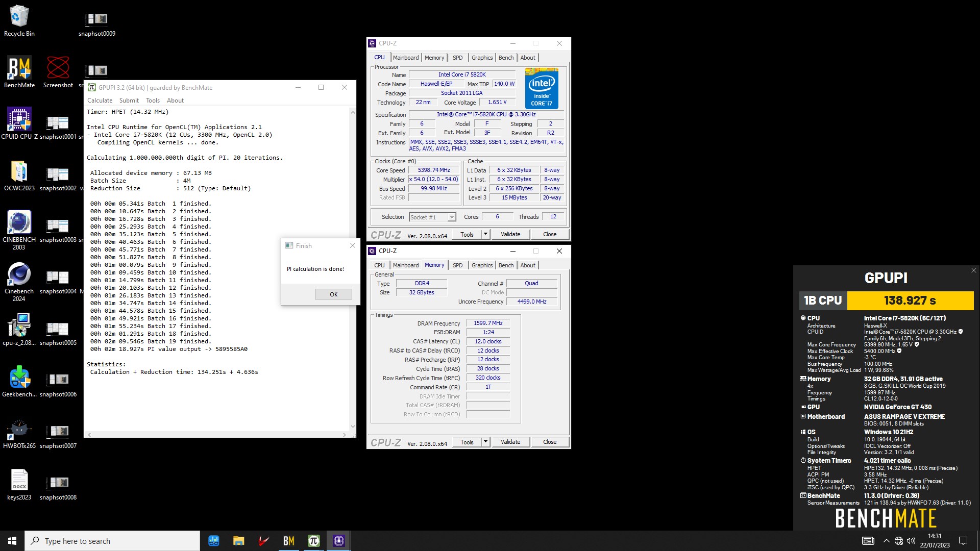Viewport: 980px width, 551px height.
Task: Click the taskbar search box
Action: (112, 541)
